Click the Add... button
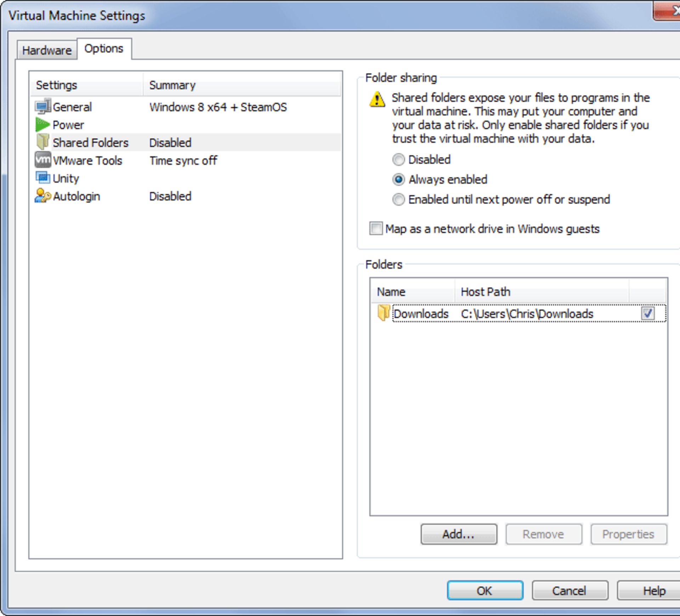 [459, 534]
